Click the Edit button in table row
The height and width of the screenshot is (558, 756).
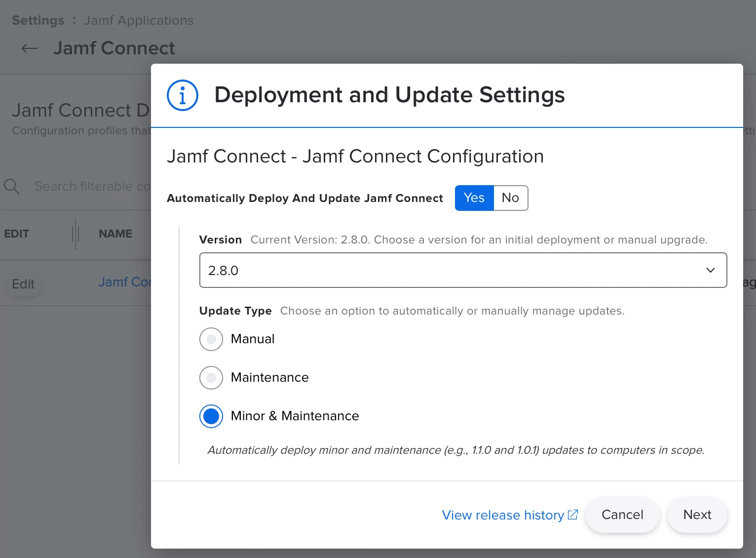(23, 284)
